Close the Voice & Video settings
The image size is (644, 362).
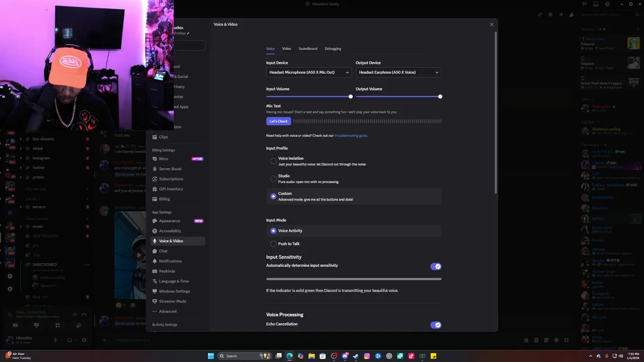pos(492,24)
